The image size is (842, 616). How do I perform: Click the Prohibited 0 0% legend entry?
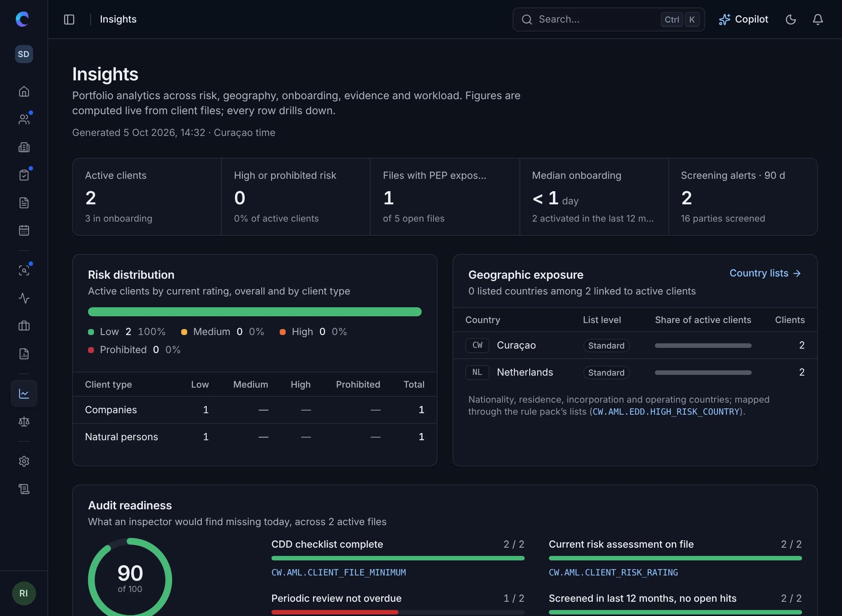(x=134, y=350)
